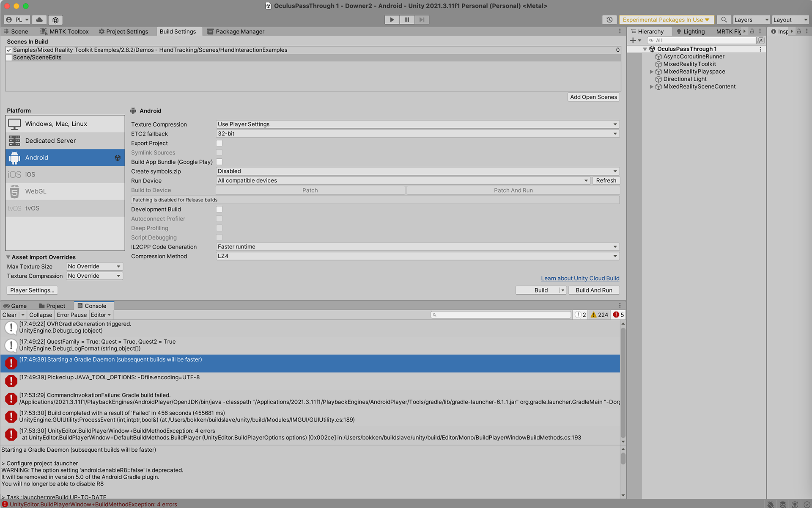Open the Build button dropdown arrow
The width and height of the screenshot is (812, 508).
562,290
